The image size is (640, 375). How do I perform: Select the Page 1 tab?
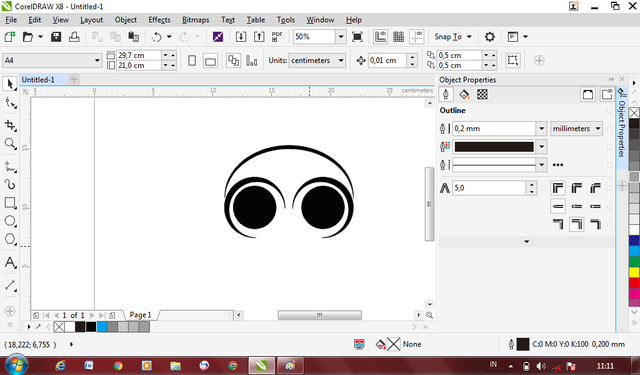tap(140, 315)
